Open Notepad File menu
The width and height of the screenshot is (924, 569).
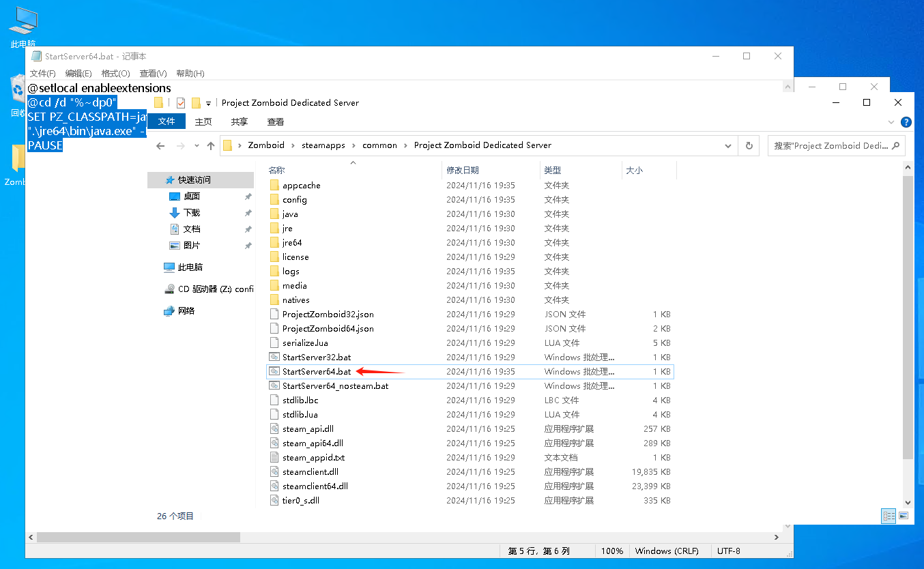click(42, 74)
